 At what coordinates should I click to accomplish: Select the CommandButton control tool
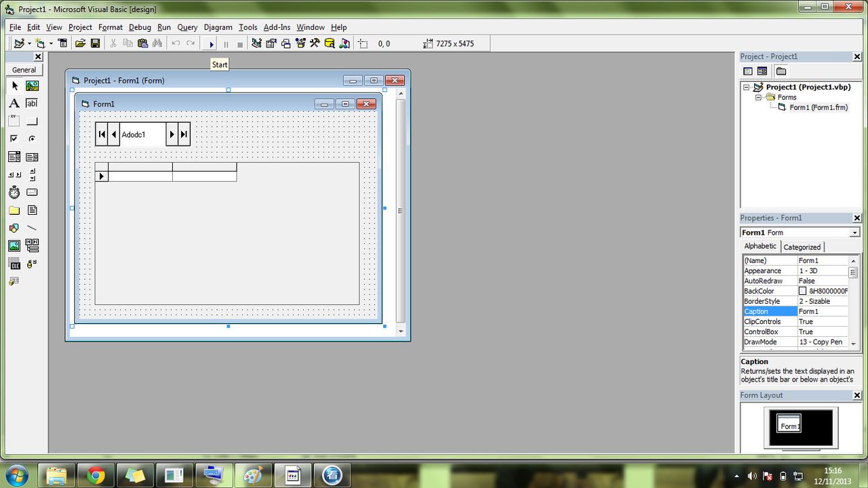(x=32, y=121)
